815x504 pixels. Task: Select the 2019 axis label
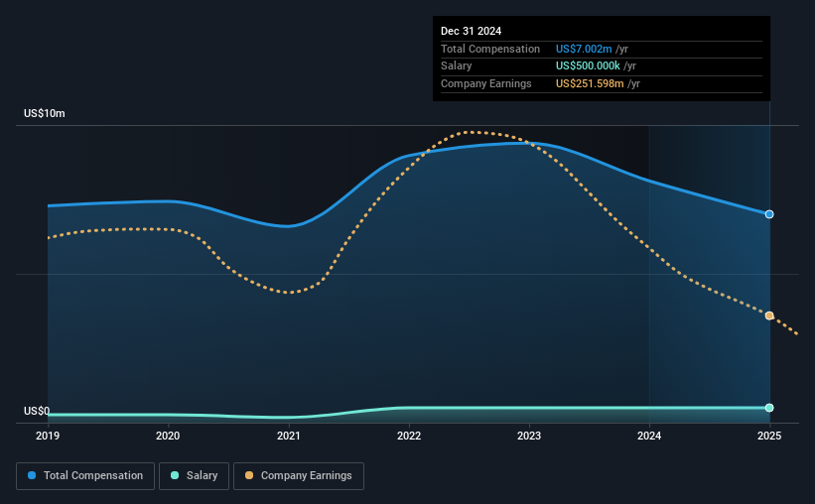point(48,436)
